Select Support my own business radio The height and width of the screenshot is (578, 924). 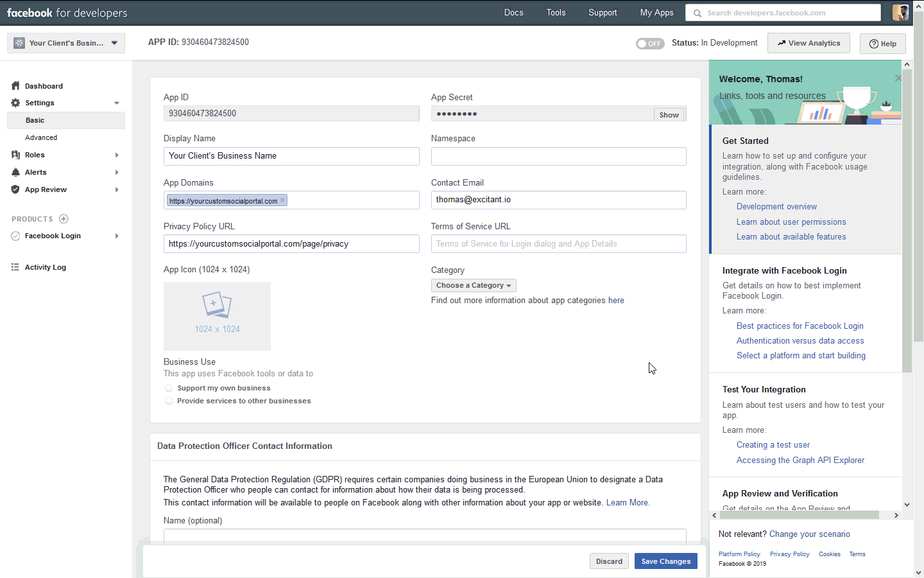169,388
